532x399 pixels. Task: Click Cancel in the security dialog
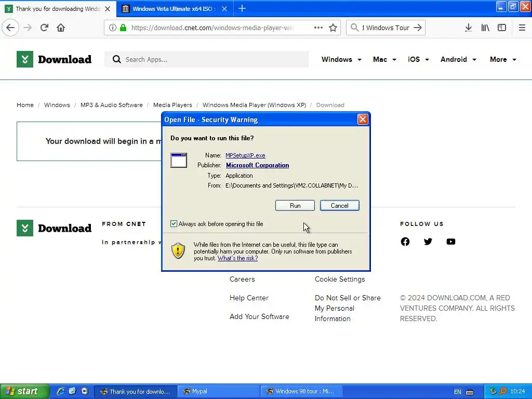point(340,206)
